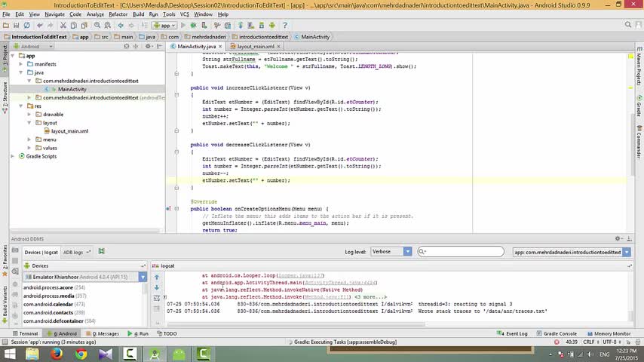Click Collapse All icon in Project panel

(136, 47)
